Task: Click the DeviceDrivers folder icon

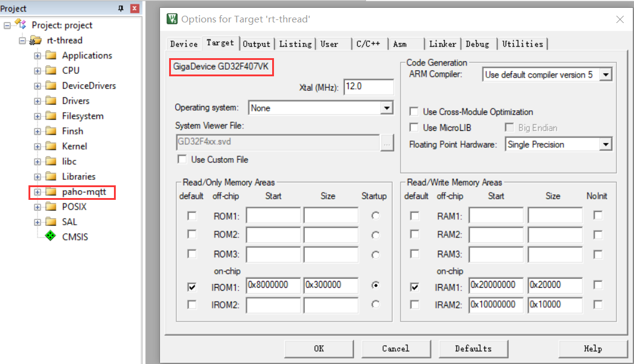Action: click(x=51, y=85)
